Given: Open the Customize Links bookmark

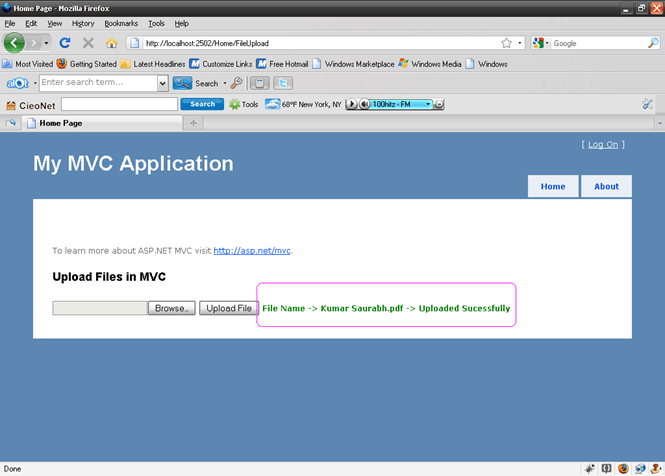Looking at the screenshot, I should 221,64.
